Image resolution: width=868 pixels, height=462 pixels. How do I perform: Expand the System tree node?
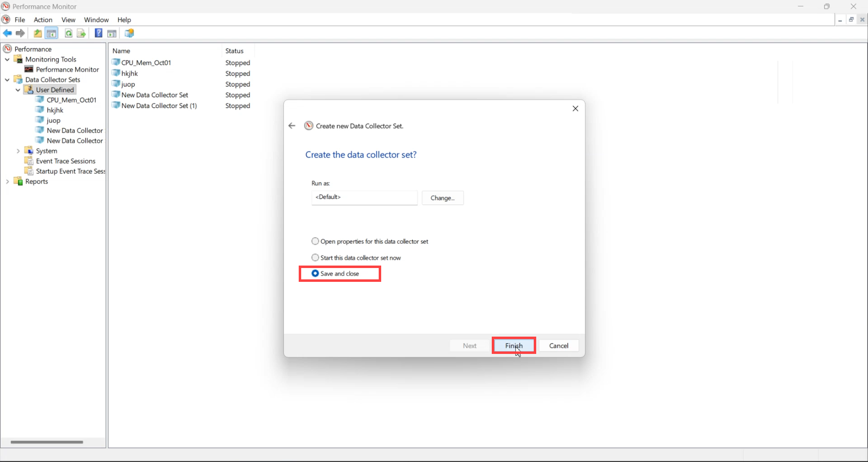point(18,151)
